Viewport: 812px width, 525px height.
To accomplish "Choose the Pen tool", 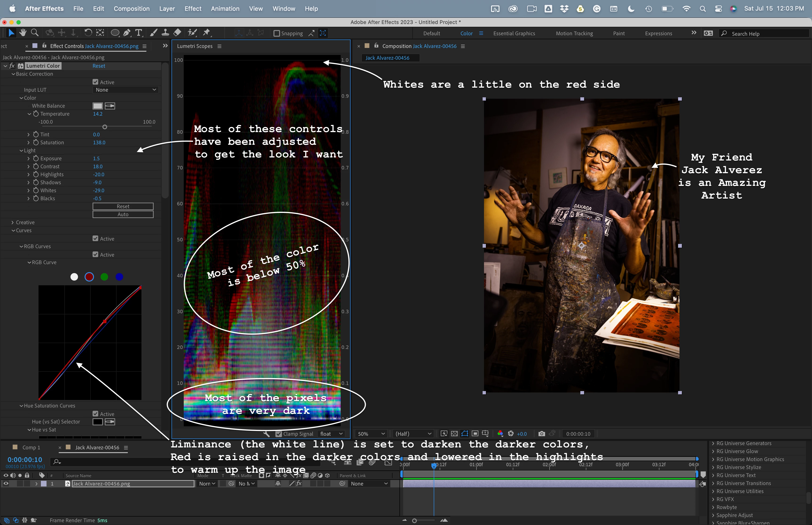I will pyautogui.click(x=127, y=33).
